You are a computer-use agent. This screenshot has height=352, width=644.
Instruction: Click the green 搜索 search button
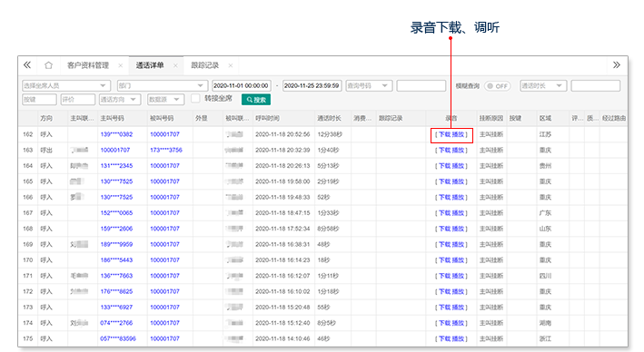(256, 100)
